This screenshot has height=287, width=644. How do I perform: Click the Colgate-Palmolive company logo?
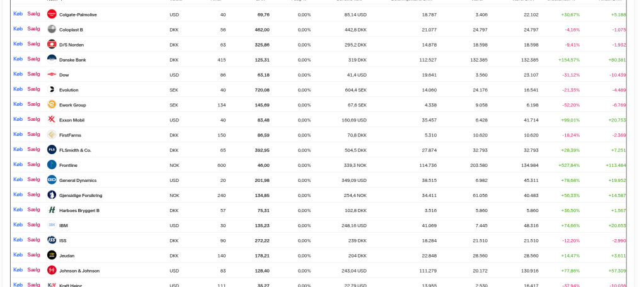pyautogui.click(x=52, y=14)
